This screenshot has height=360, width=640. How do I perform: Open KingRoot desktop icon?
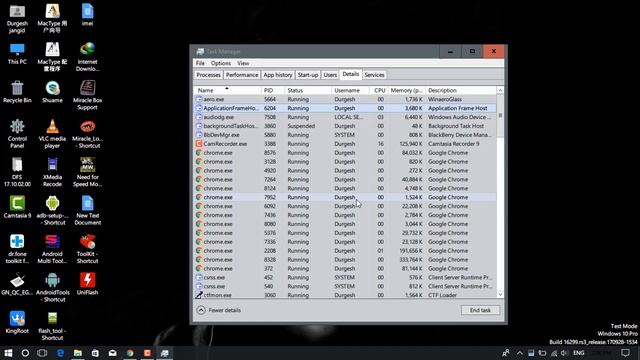(x=17, y=322)
